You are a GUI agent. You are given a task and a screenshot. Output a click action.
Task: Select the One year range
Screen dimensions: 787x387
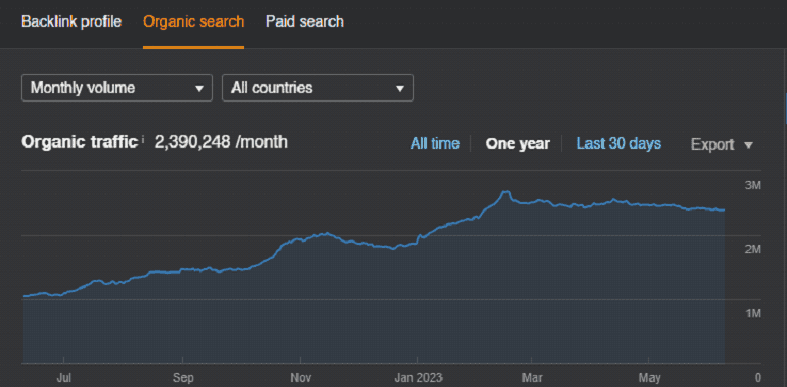[x=517, y=144]
